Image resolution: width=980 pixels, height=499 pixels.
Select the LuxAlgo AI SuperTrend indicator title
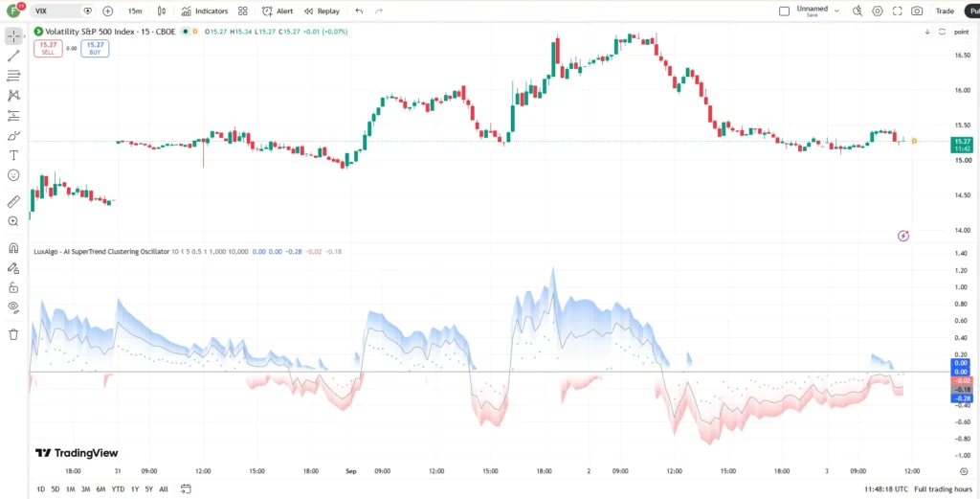click(x=101, y=251)
